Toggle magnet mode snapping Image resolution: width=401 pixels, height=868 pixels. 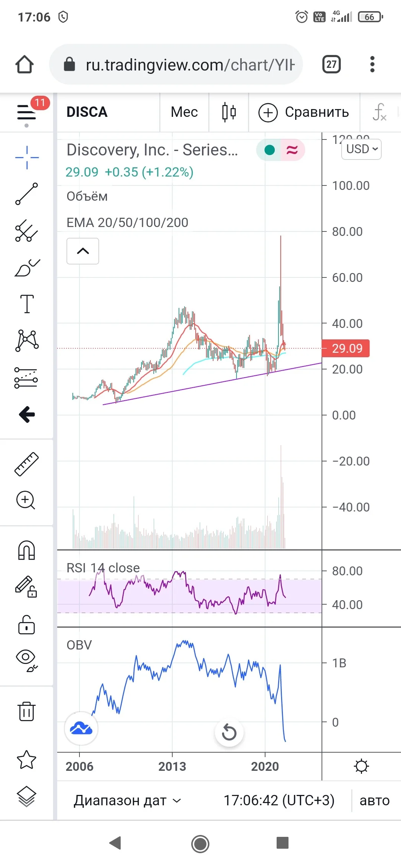pos(27,550)
